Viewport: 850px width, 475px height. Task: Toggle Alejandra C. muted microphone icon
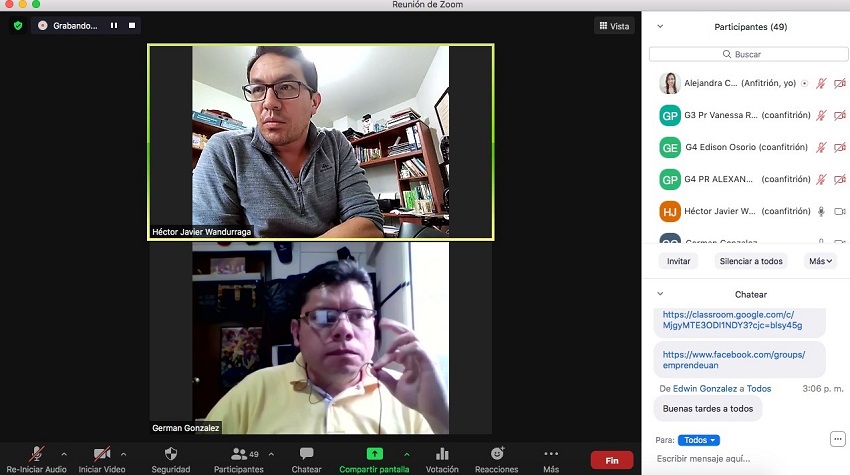click(821, 83)
